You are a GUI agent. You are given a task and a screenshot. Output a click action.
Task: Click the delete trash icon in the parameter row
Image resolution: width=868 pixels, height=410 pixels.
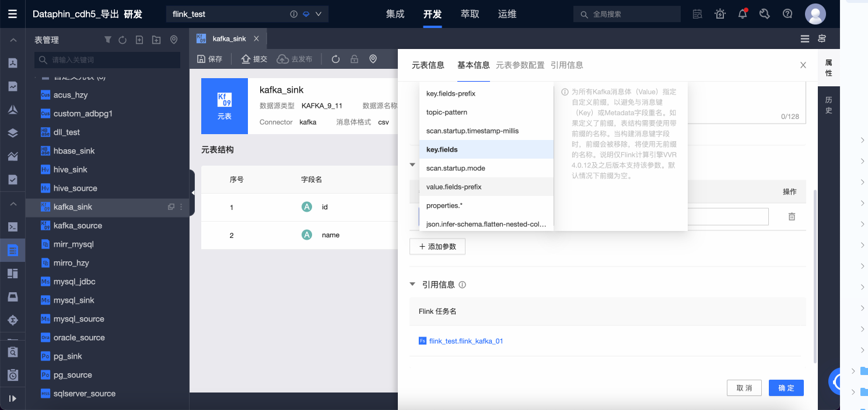point(792,216)
